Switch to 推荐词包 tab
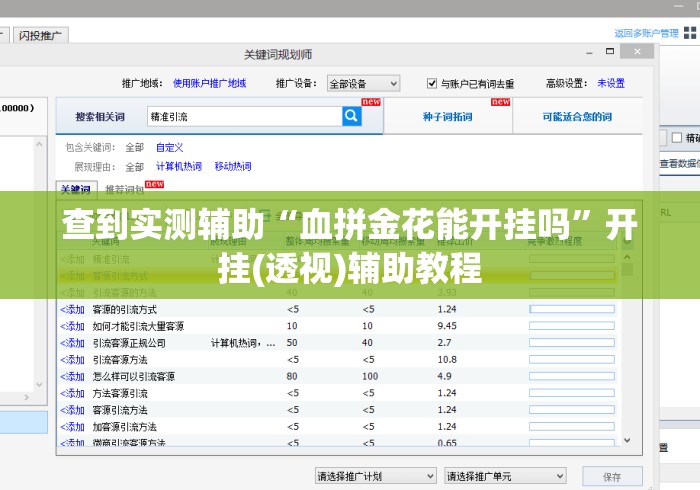Screen dimensions: 700x490 125,190
